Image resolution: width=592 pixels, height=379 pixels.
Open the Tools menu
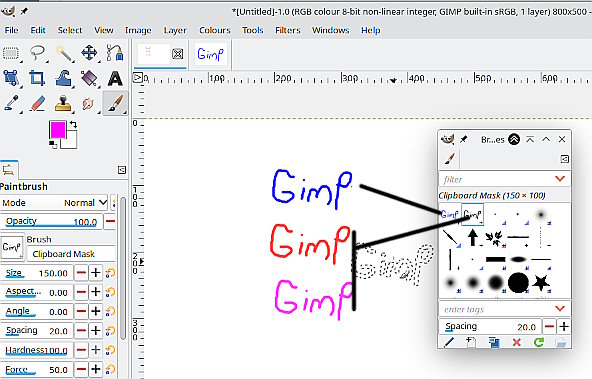click(253, 30)
